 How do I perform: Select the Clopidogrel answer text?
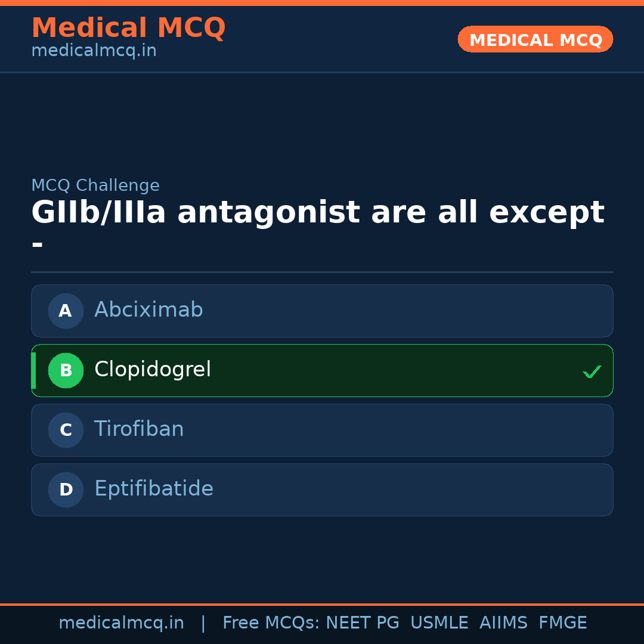(x=153, y=370)
